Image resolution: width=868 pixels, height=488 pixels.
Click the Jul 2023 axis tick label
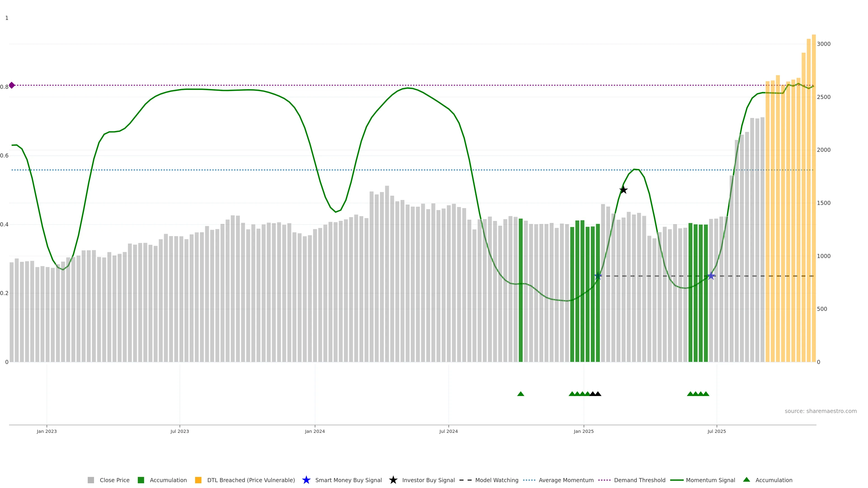[x=180, y=431]
